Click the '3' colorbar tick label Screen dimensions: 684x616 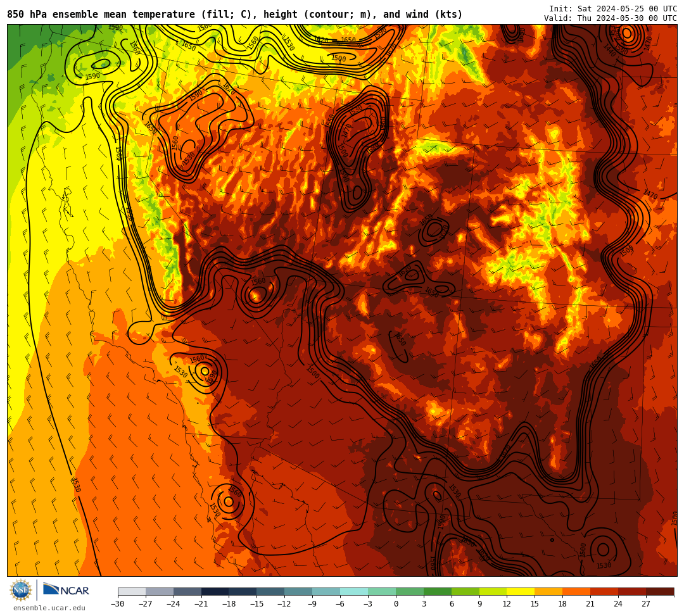424,604
